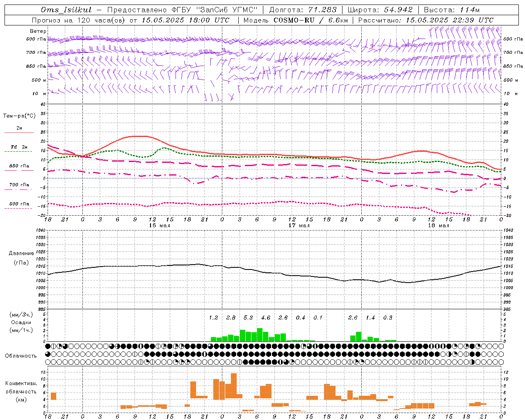
Task: Click the '1.2' precipitation total value
Action: [213, 318]
